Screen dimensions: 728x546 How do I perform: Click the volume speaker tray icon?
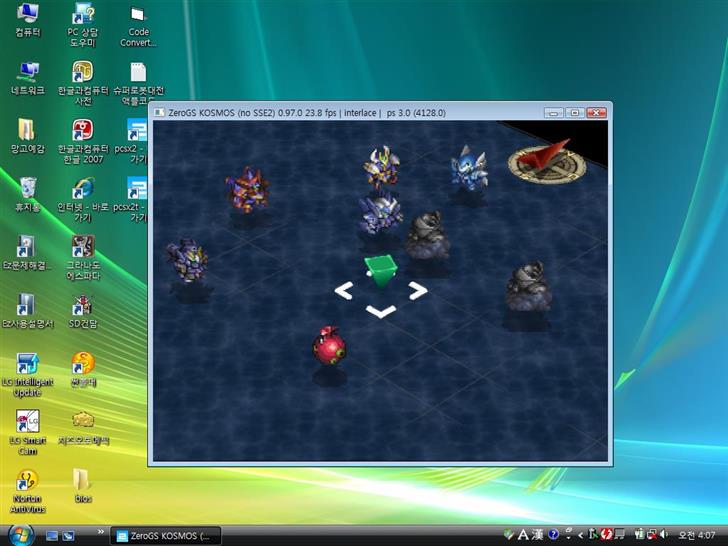tap(664, 535)
